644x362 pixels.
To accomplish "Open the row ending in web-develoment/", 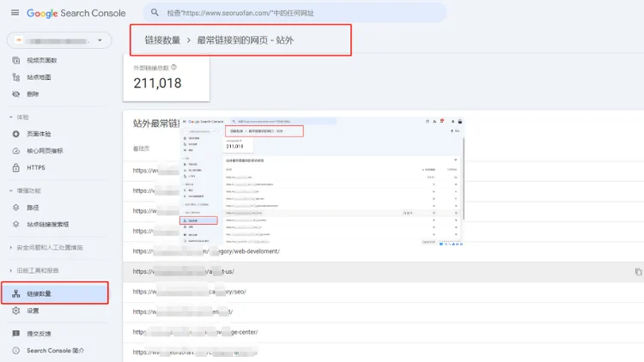I will pos(383,251).
